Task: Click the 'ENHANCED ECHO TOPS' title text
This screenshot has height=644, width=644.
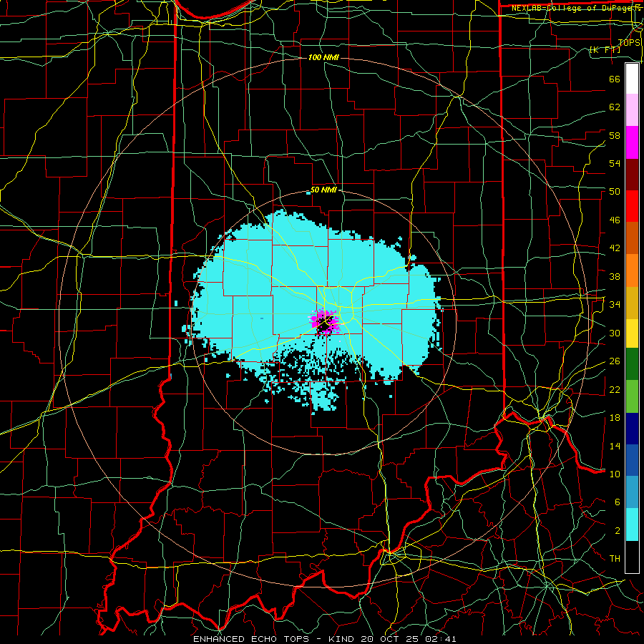Action: [253, 639]
